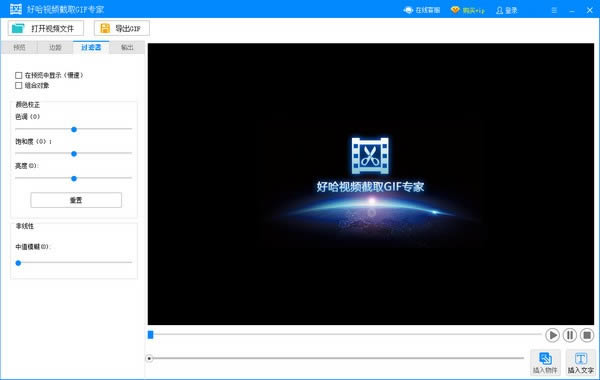600x380 pixels.
Task: Click the lower timeline round marker
Action: tap(149, 359)
